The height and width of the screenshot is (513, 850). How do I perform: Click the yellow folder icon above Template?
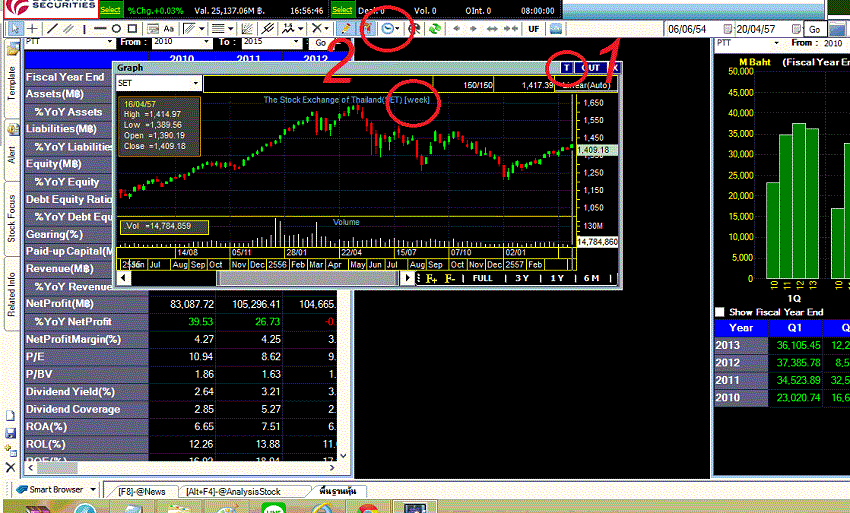(11, 49)
